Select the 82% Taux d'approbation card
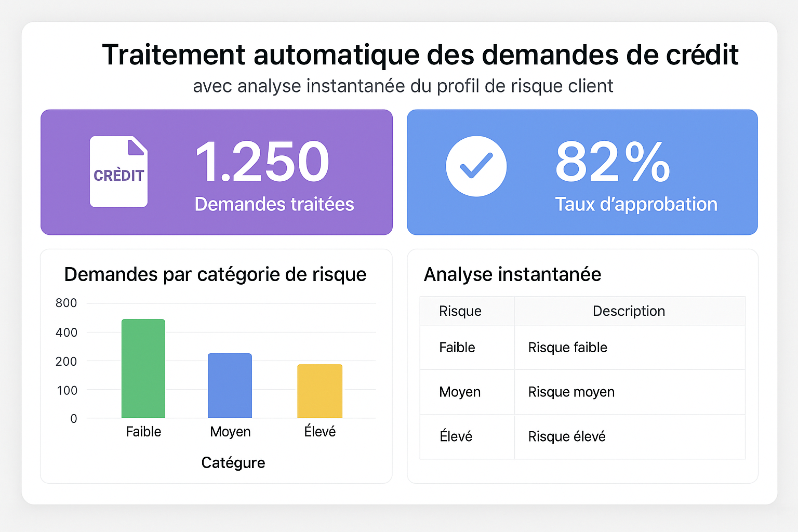This screenshot has width=798, height=532. tap(582, 172)
